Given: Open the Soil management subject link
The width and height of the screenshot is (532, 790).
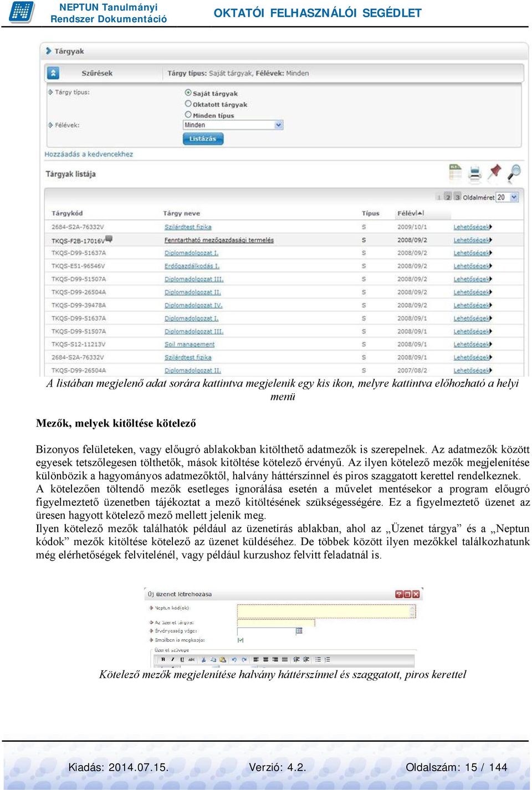Looking at the screenshot, I should pyautogui.click(x=190, y=344).
